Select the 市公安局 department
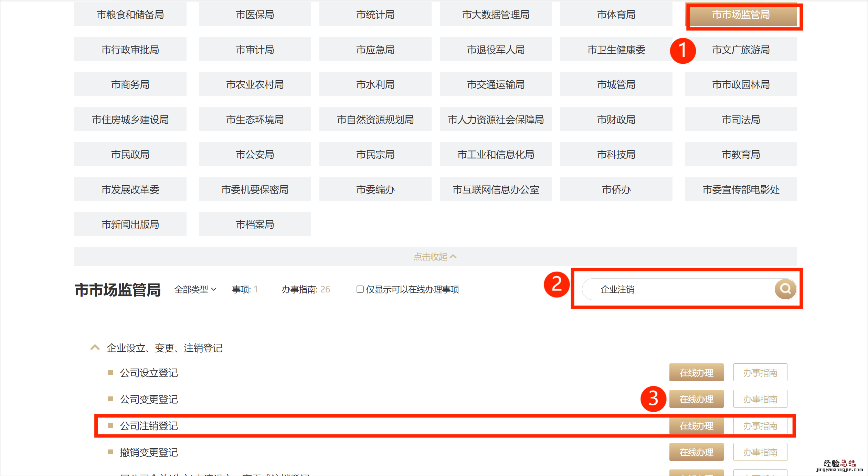868x476 pixels. [x=255, y=154]
